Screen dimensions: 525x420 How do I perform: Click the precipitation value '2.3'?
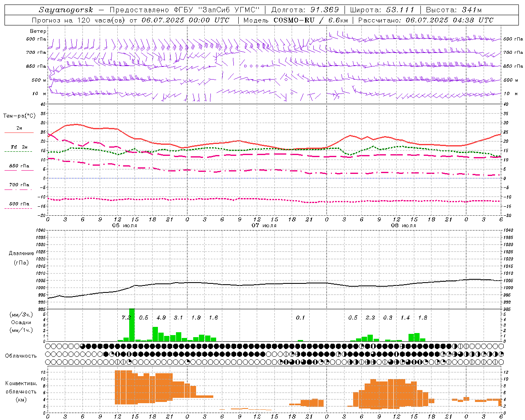click(x=370, y=317)
